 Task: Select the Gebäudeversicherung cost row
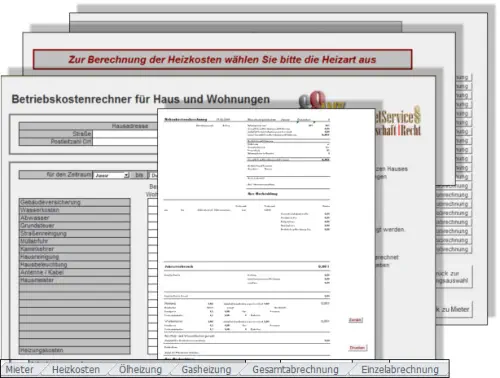coord(75,202)
